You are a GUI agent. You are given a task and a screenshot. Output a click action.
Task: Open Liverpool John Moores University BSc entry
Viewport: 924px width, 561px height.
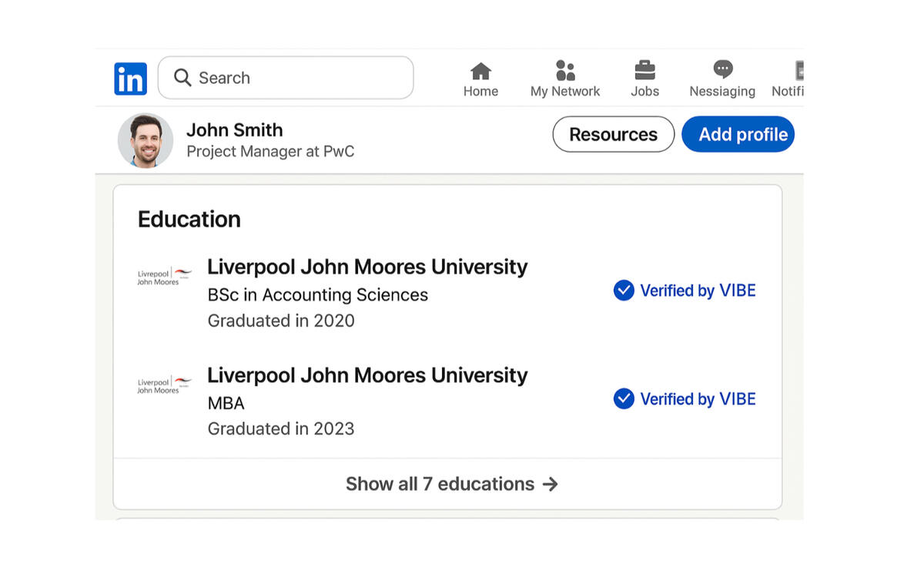click(367, 267)
